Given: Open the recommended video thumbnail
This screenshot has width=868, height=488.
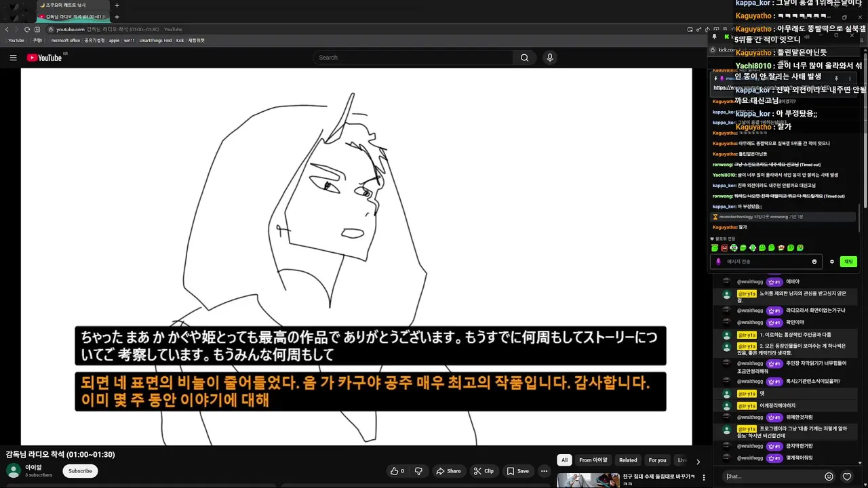Looking at the screenshot, I should (588, 481).
